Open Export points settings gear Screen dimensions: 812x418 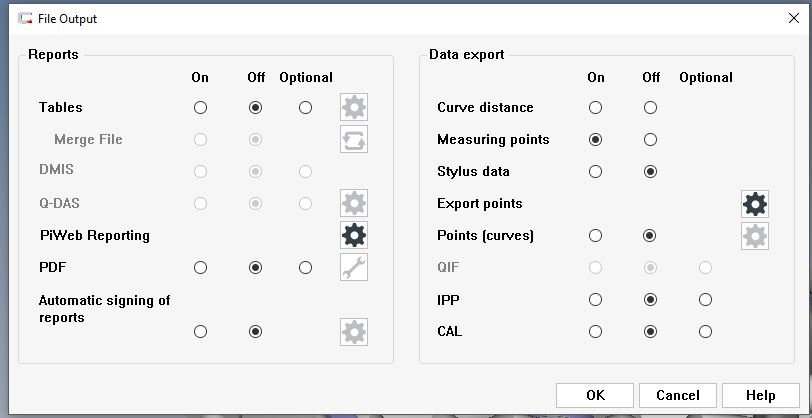pos(755,204)
